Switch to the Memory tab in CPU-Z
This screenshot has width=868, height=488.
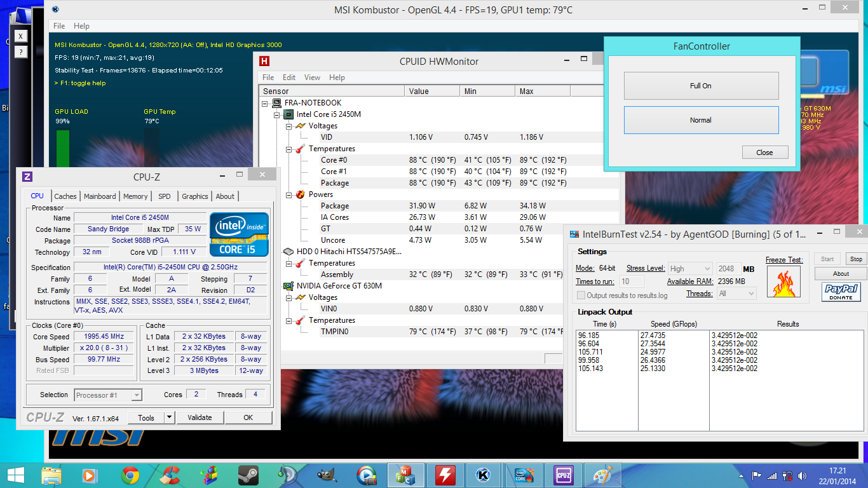[135, 196]
